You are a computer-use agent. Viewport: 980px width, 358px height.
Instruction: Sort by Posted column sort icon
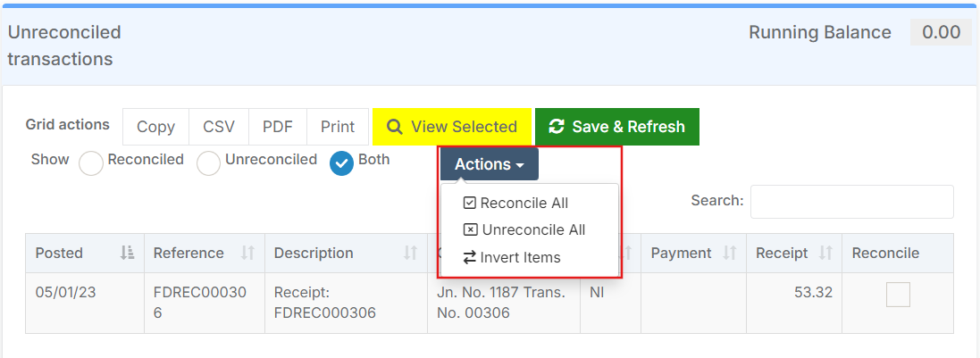[x=127, y=254]
